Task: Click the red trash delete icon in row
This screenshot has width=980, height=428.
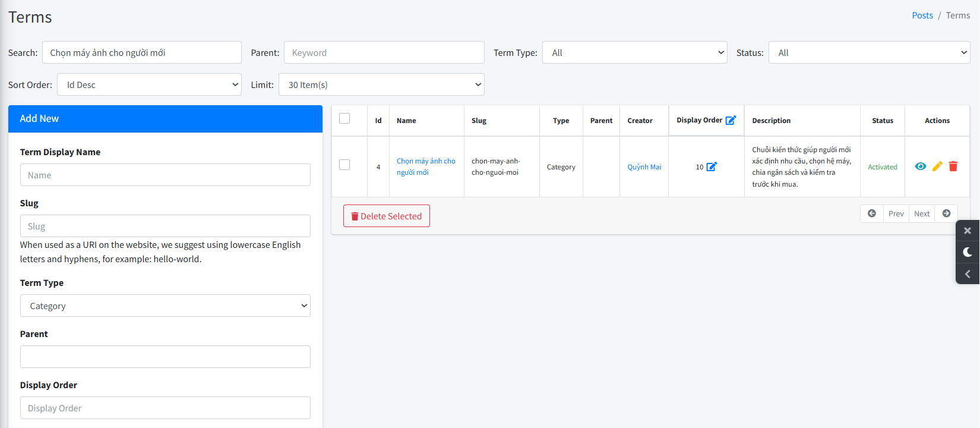Action: [953, 166]
